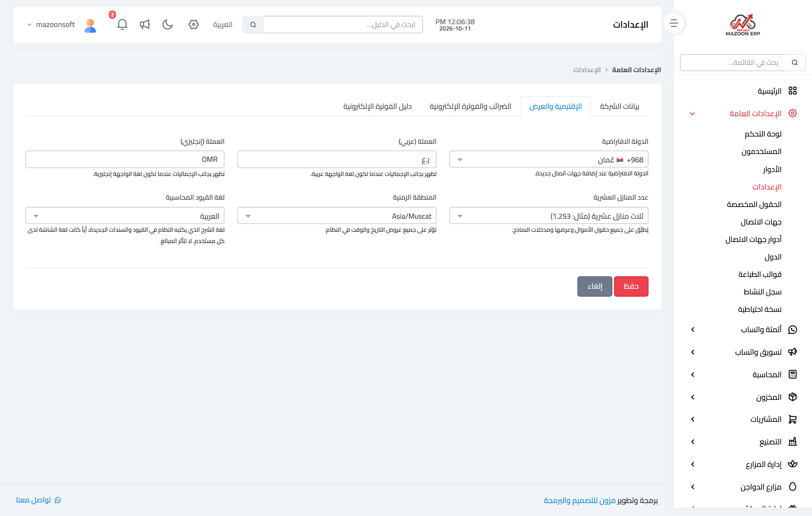Open the announcements megaphone icon
Screen dimensions: 812x516
tap(145, 24)
